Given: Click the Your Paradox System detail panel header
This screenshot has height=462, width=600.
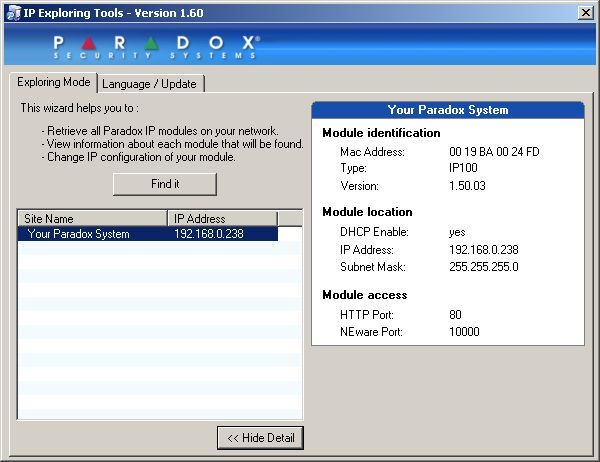Looking at the screenshot, I should (x=447, y=110).
